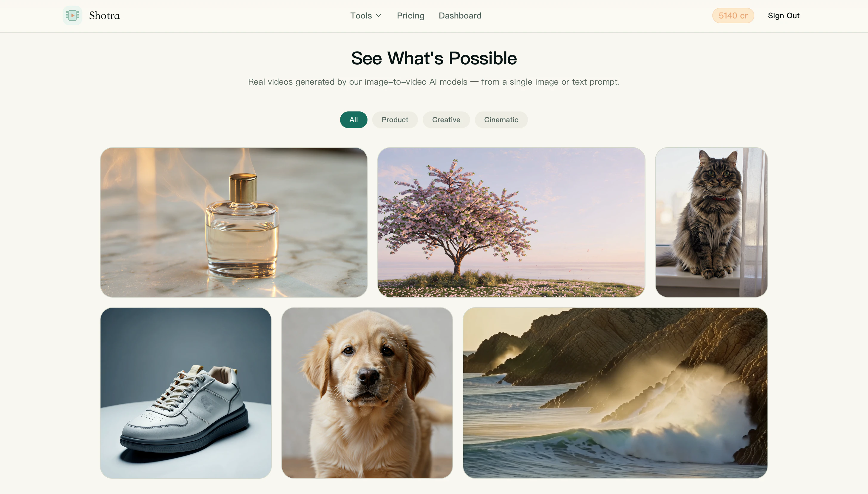Screen dimensions: 868x494
Task: Open the cherry blossom tree video
Action: [511, 222]
